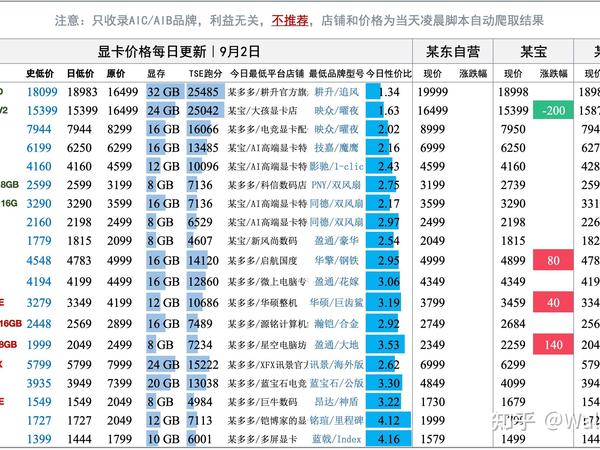
Task: Click brand model PNY/双风扇
Action: (x=336, y=185)
